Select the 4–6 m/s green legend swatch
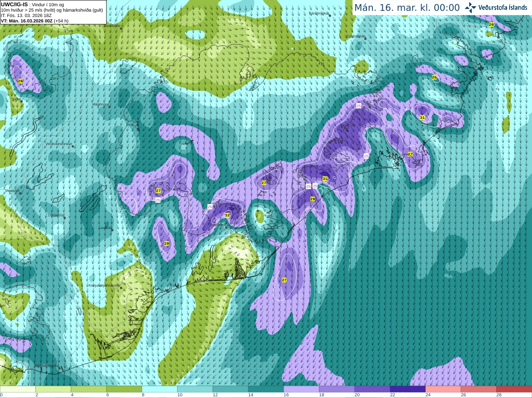The image size is (532, 398). point(89,389)
